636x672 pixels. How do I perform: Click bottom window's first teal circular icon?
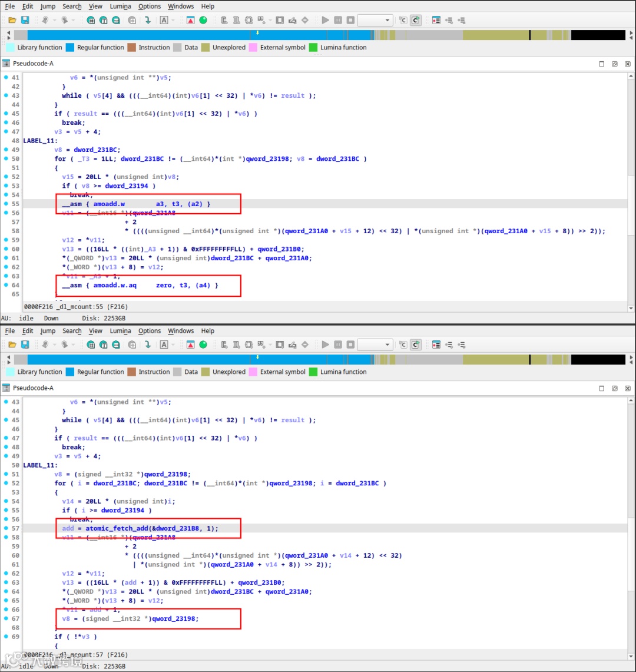[x=91, y=345]
